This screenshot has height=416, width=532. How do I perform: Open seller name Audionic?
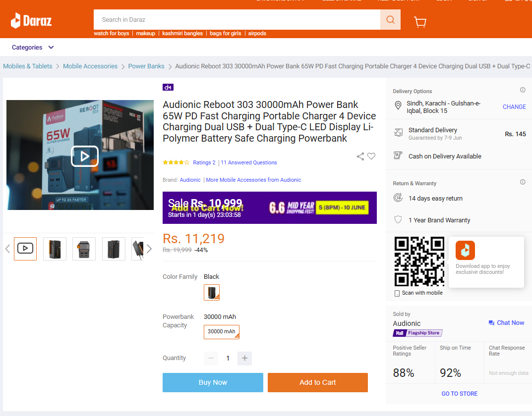tap(407, 323)
